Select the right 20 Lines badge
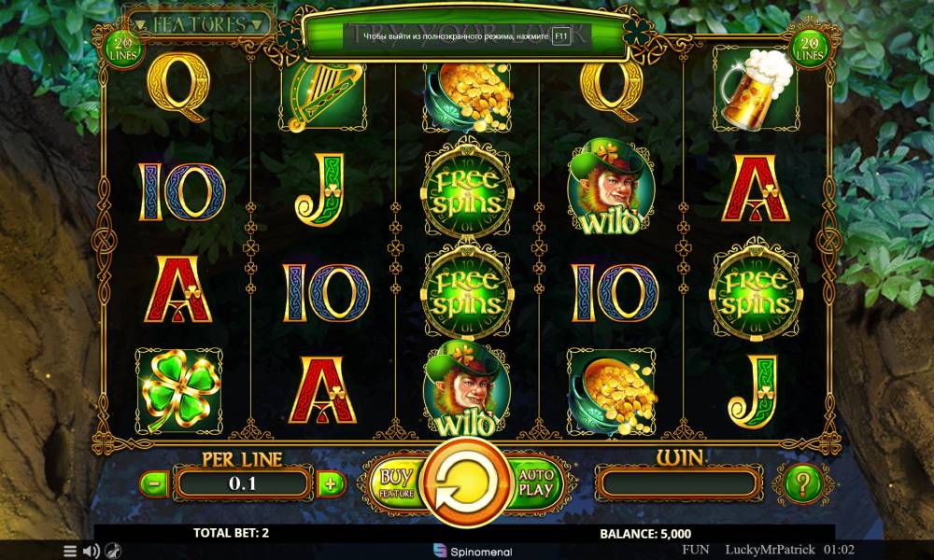The image size is (934, 560). tap(809, 49)
